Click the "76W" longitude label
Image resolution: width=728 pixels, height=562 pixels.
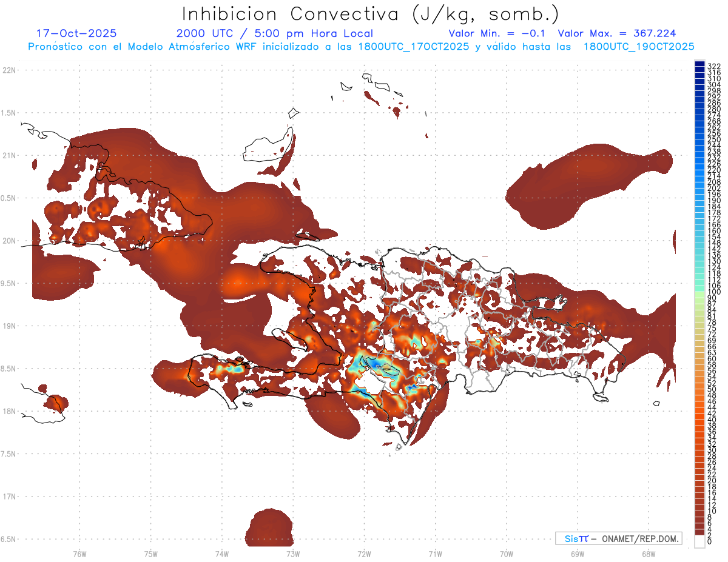[79, 554]
